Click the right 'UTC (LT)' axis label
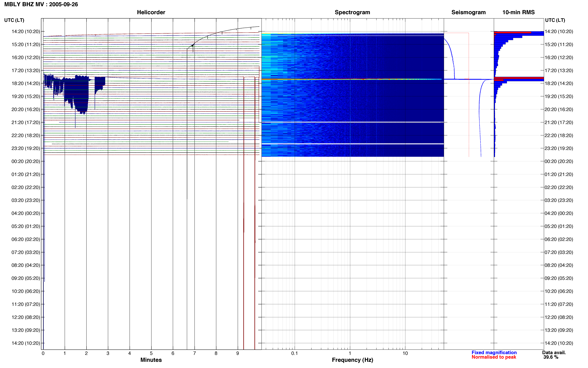 tap(555, 20)
